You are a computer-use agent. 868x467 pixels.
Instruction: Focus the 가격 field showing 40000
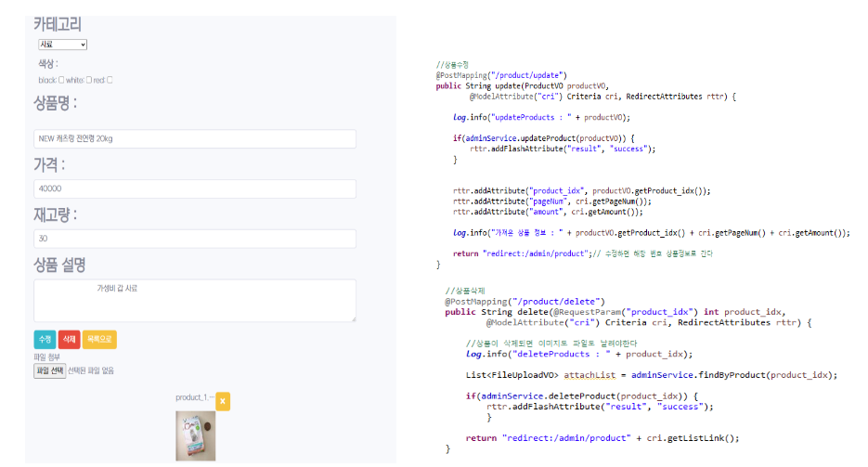195,188
